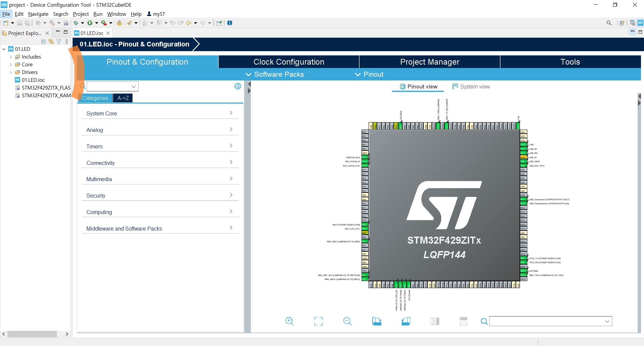The width and height of the screenshot is (644, 346).
Task: Start Debug with the bug icon
Action: (76, 23)
